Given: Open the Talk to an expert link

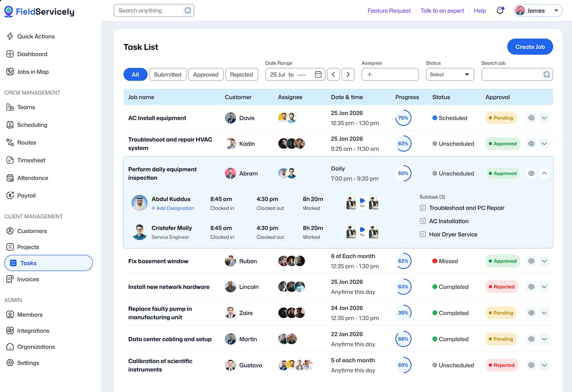Looking at the screenshot, I should 442,11.
